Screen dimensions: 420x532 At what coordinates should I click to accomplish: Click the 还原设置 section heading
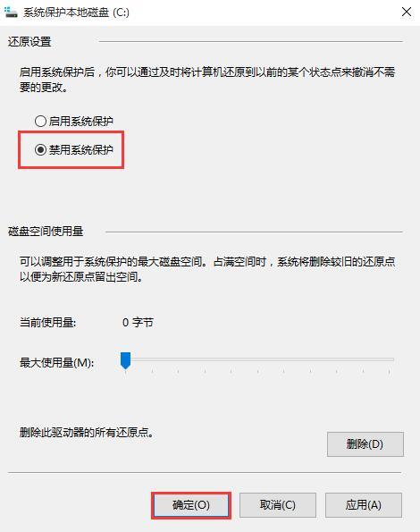tap(29, 42)
